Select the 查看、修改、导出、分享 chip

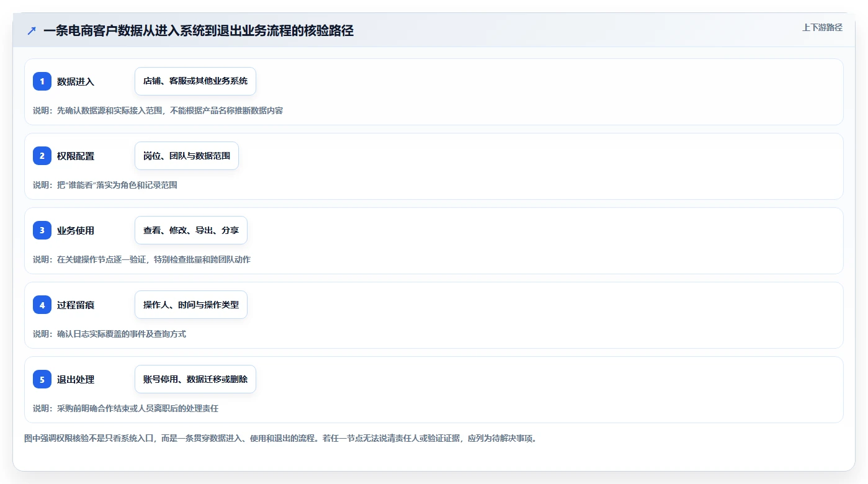[x=191, y=230]
